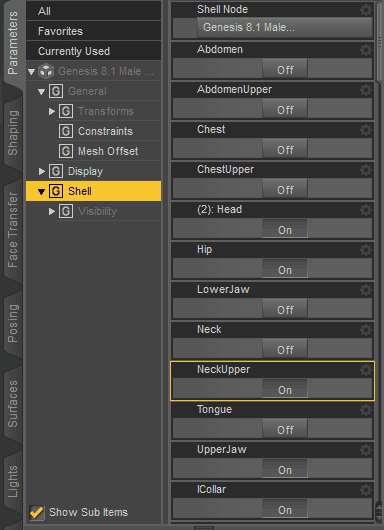The height and width of the screenshot is (530, 384).
Task: Switch to the Shaping tab
Action: point(13,132)
